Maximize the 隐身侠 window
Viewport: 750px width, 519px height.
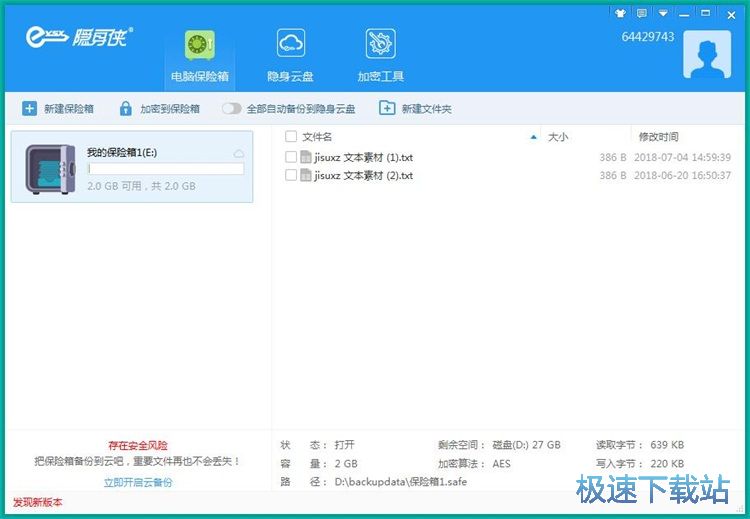(x=706, y=14)
